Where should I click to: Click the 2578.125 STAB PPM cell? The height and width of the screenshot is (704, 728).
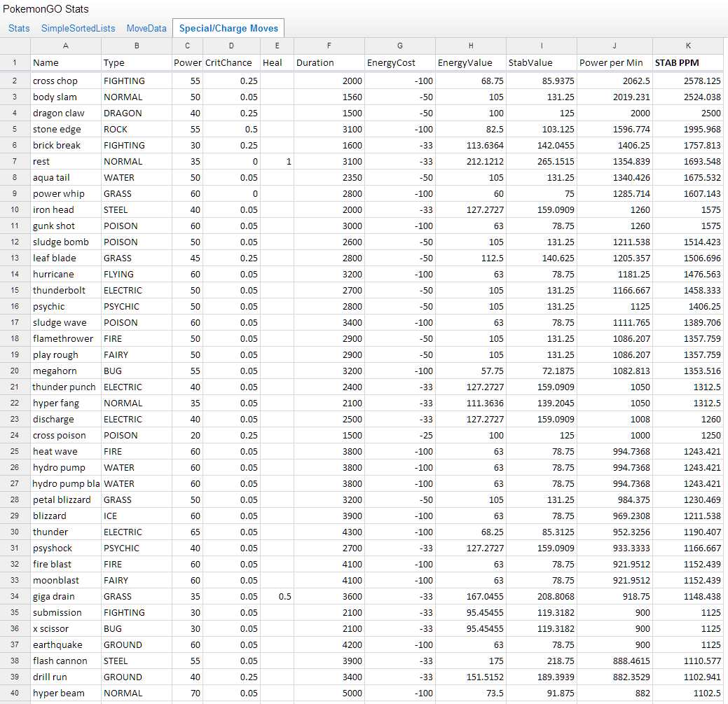coord(688,81)
